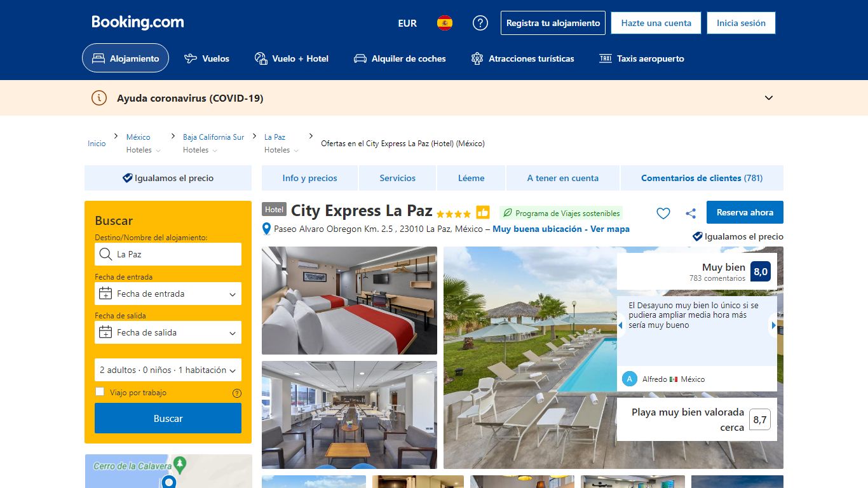Open Comentarios de clientes (781) tab

tap(702, 178)
